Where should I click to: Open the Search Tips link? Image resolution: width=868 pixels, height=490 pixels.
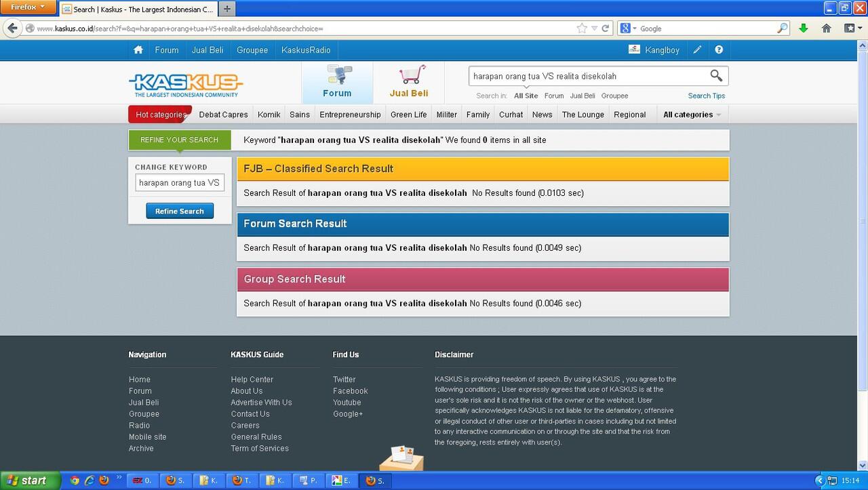click(x=707, y=96)
